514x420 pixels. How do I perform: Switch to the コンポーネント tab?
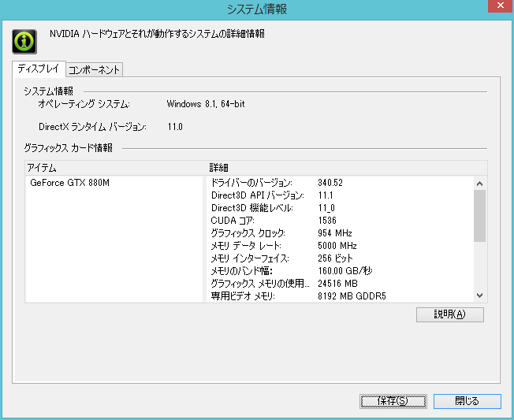(94, 70)
